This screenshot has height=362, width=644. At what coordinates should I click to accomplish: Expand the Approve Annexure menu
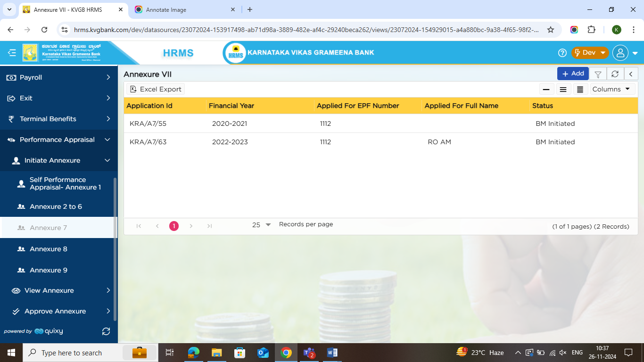pos(58,311)
